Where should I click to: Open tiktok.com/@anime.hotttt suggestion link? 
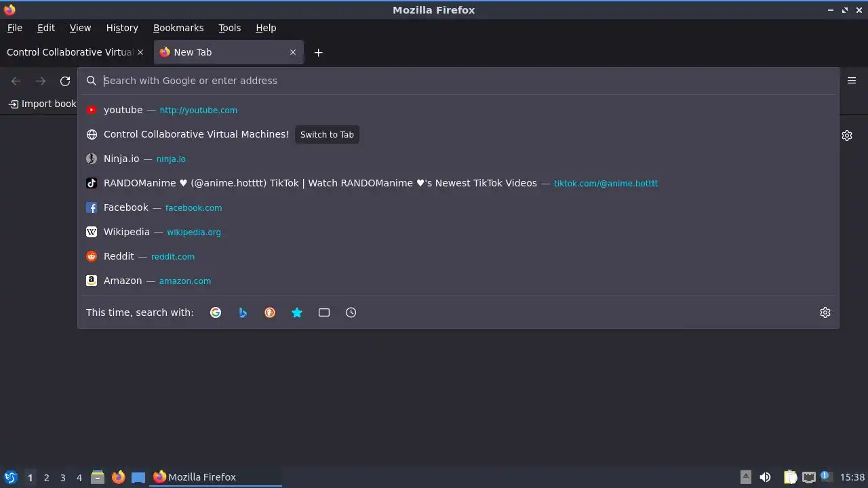(606, 184)
